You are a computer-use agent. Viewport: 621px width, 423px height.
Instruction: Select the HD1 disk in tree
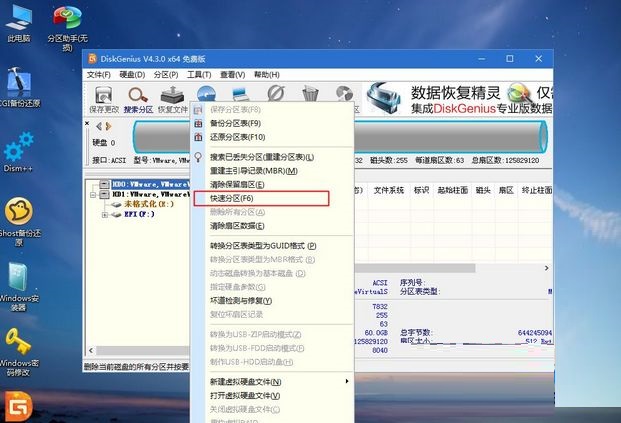(144, 194)
